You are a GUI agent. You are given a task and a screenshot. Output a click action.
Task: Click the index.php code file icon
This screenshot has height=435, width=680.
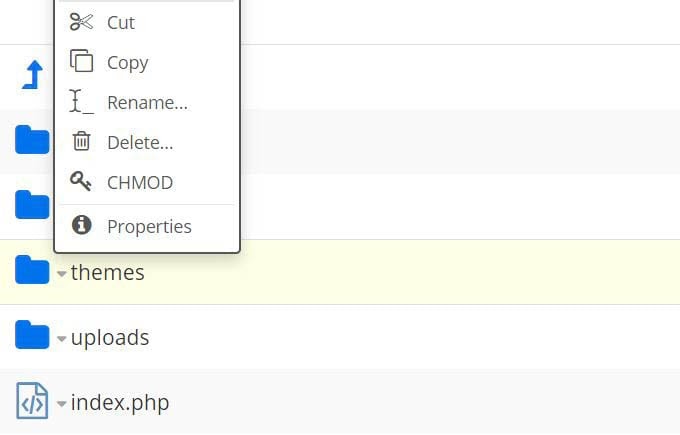32,402
